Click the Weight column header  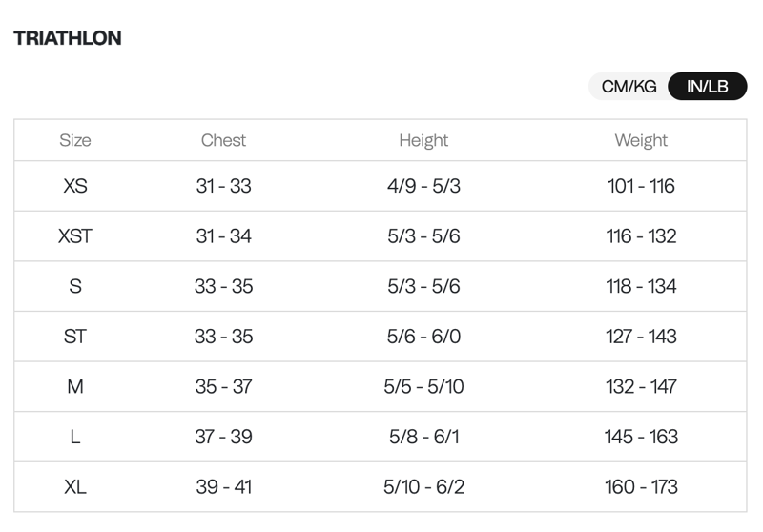(641, 140)
